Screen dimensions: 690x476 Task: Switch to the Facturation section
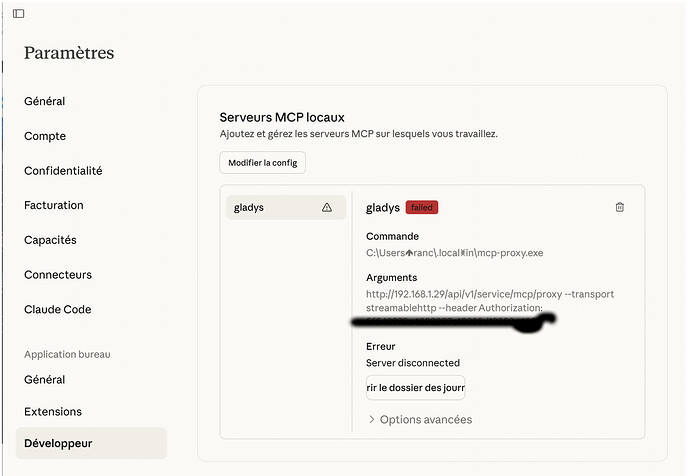(x=54, y=205)
